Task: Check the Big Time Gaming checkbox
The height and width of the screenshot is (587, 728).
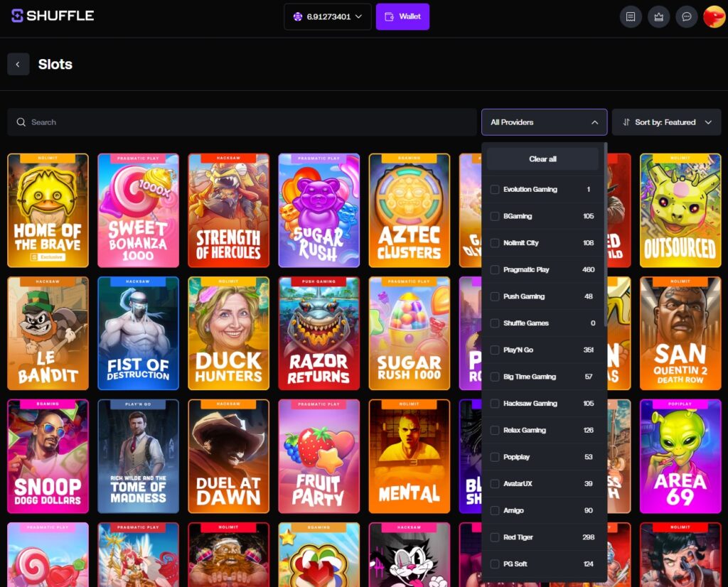Action: [x=495, y=377]
